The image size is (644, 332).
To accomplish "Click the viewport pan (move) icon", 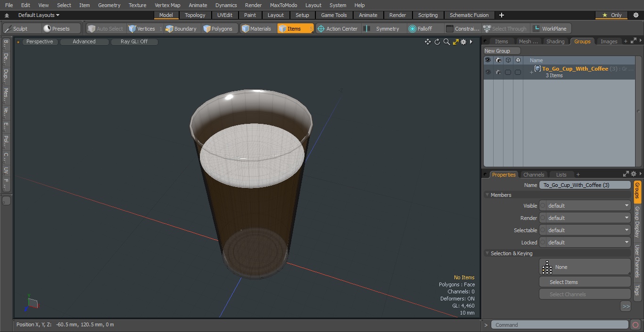I will pos(428,42).
